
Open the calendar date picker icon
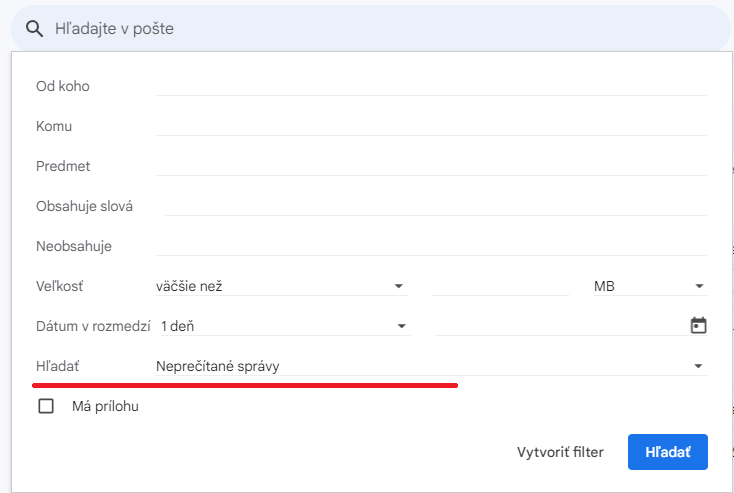[698, 325]
